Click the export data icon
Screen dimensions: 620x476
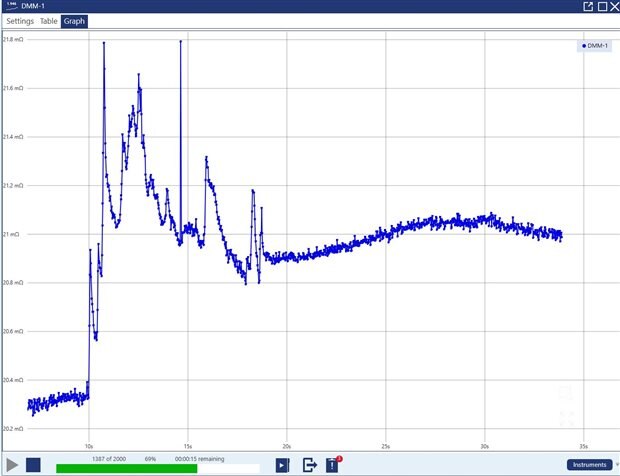(309, 465)
